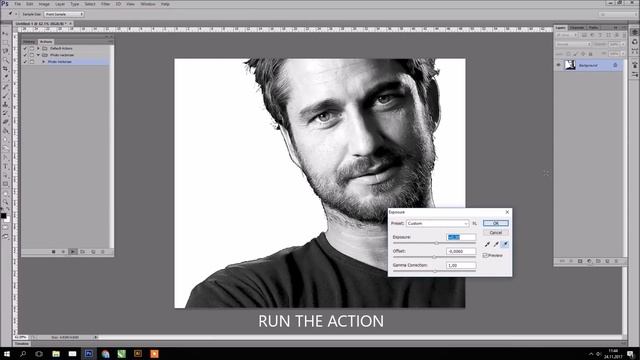
Task: Click the Offset slider handle
Action: pyautogui.click(x=434, y=257)
